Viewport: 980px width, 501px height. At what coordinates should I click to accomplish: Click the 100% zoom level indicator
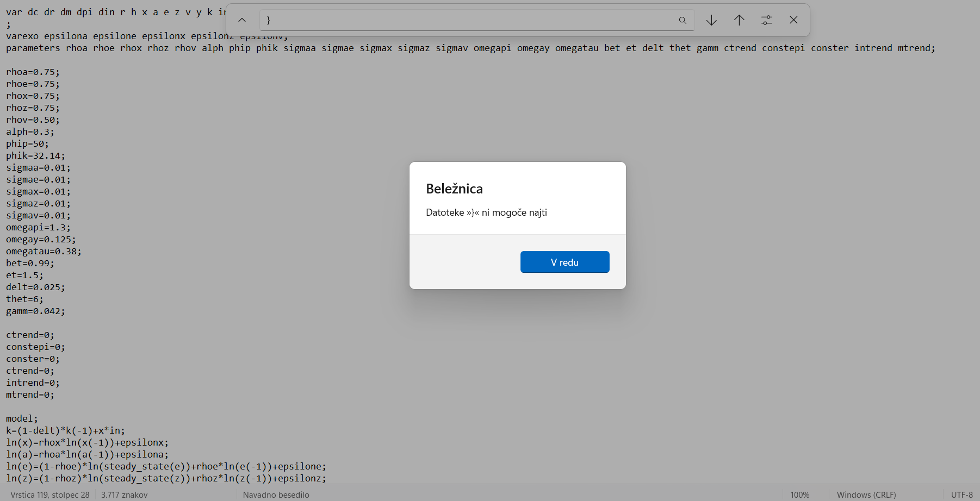click(x=799, y=494)
